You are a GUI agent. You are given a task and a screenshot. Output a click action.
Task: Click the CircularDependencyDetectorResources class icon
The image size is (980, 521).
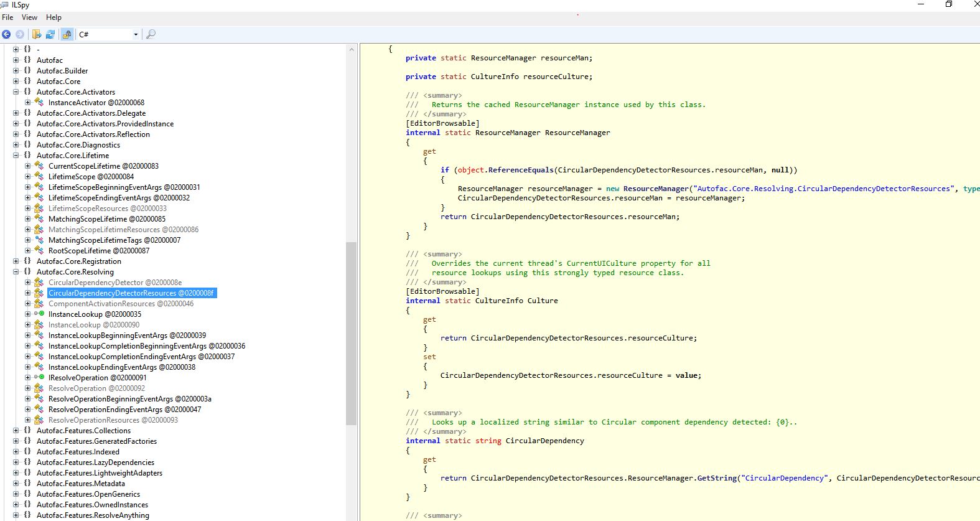pyautogui.click(x=39, y=293)
